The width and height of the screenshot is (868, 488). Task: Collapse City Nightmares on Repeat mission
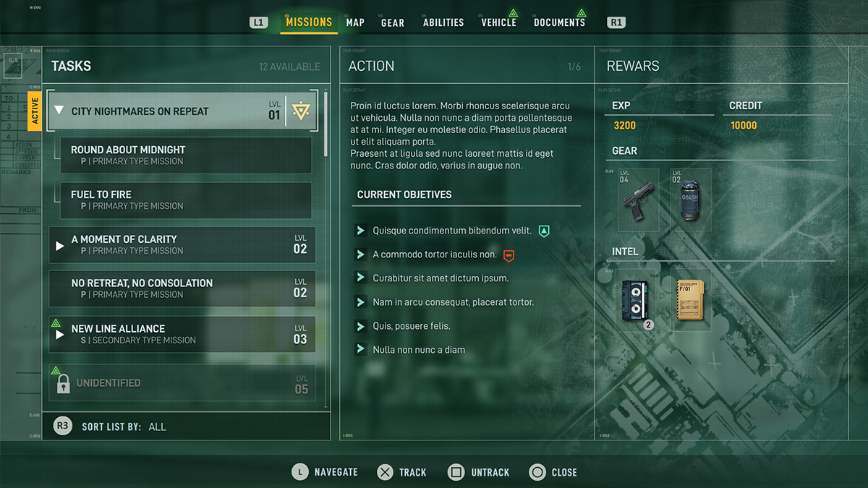click(x=59, y=111)
